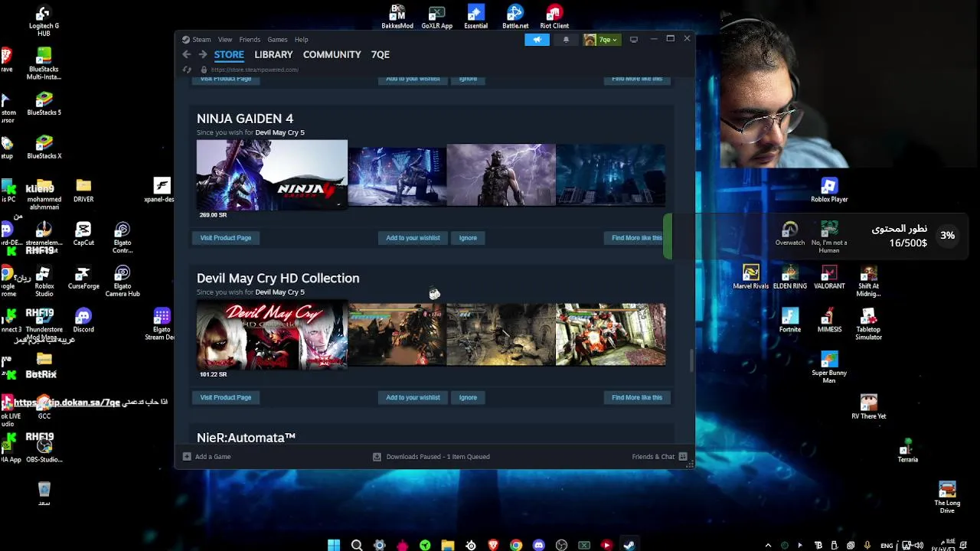Open Friends & Chat panel
The image size is (980, 551).
pyautogui.click(x=659, y=457)
